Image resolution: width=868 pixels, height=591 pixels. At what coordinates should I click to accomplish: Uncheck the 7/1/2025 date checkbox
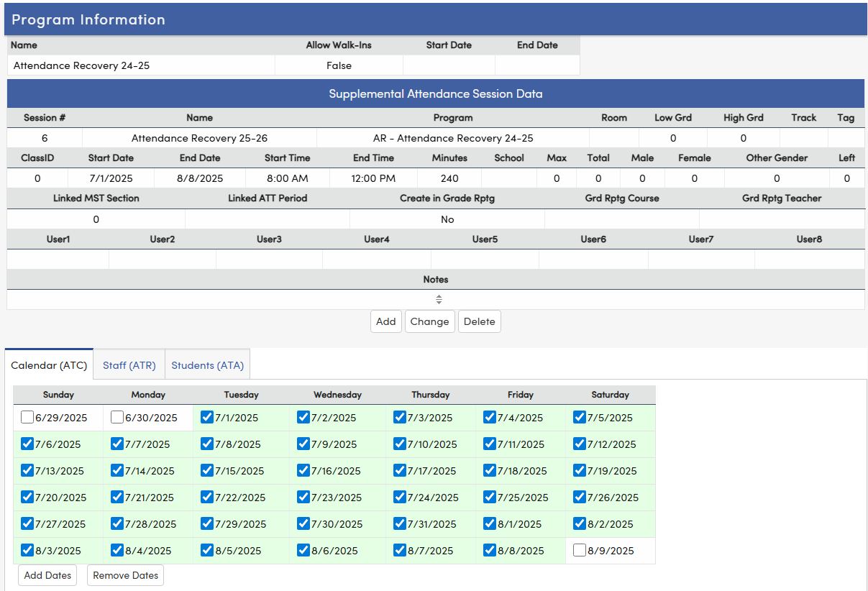pos(207,417)
